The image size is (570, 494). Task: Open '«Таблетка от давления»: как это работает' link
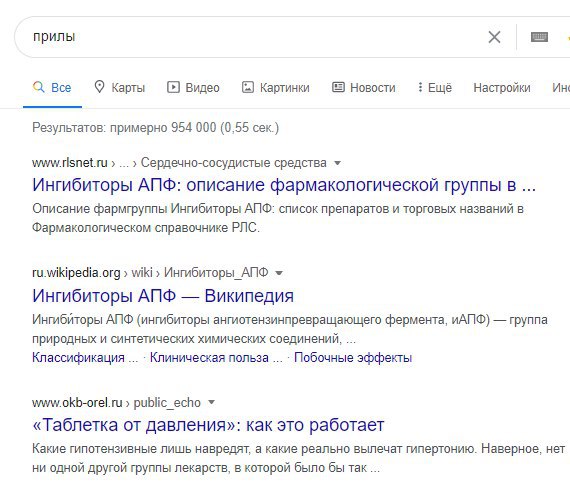coord(208,425)
